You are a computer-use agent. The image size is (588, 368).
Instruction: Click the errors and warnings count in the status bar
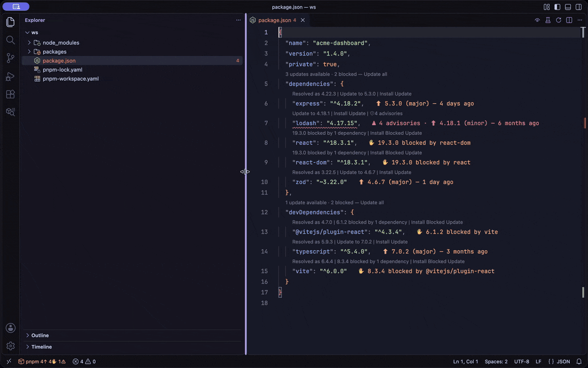point(84,362)
